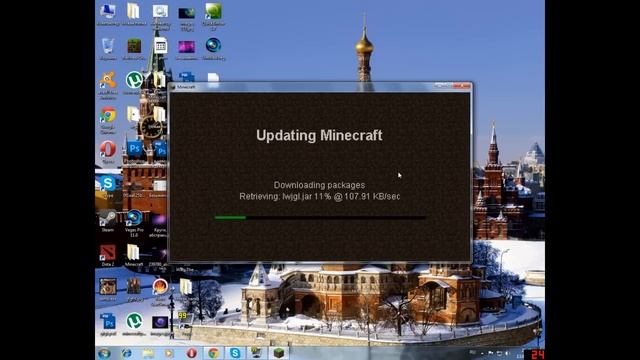The height and width of the screenshot is (360, 640).
Task: Launch Windows Media Player from taskbar
Action: click(x=169, y=353)
